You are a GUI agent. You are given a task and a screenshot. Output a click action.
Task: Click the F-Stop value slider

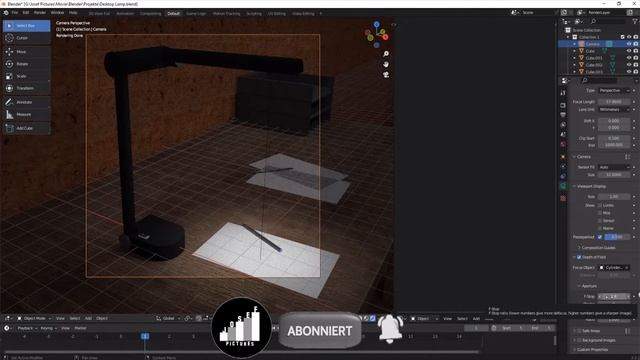614,297
